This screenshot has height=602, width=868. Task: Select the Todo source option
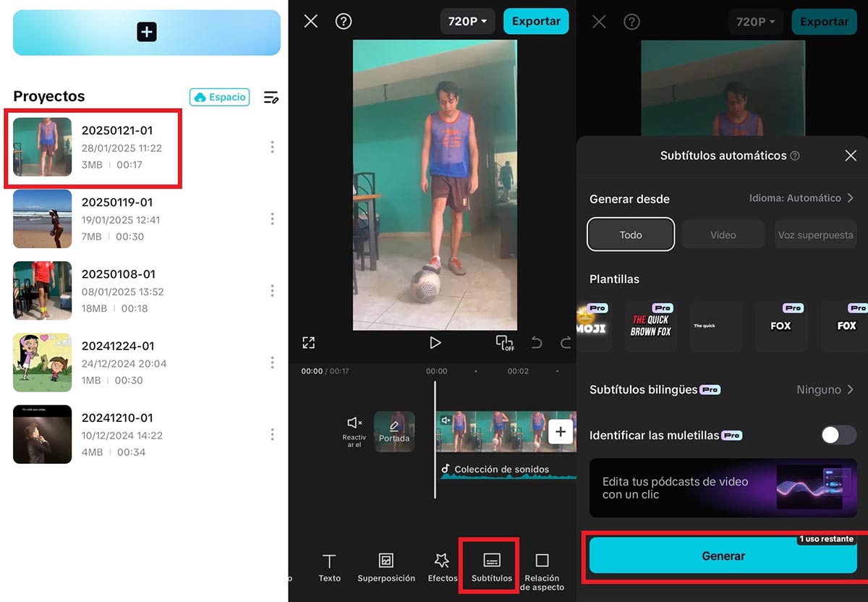631,234
